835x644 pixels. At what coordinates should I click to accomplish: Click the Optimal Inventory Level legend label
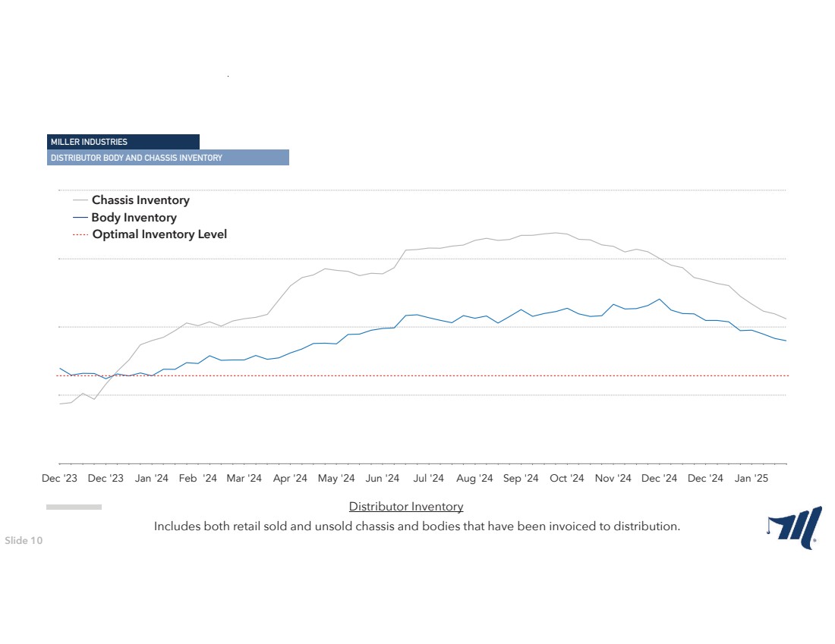(x=159, y=234)
